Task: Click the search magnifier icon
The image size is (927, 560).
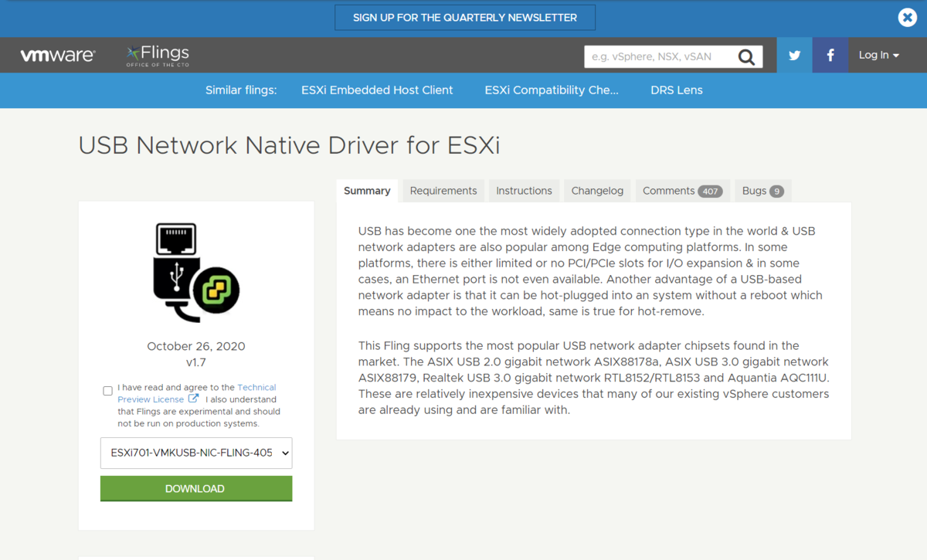Action: click(x=746, y=56)
